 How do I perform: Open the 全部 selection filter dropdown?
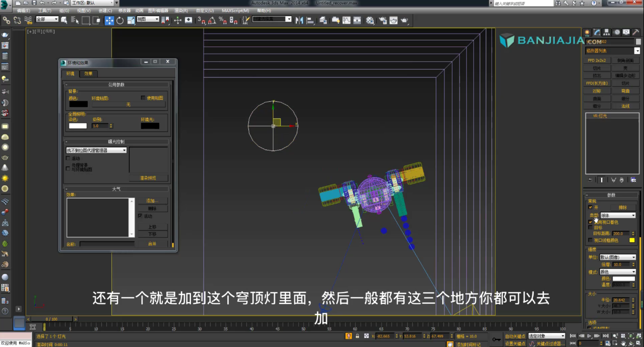point(47,19)
